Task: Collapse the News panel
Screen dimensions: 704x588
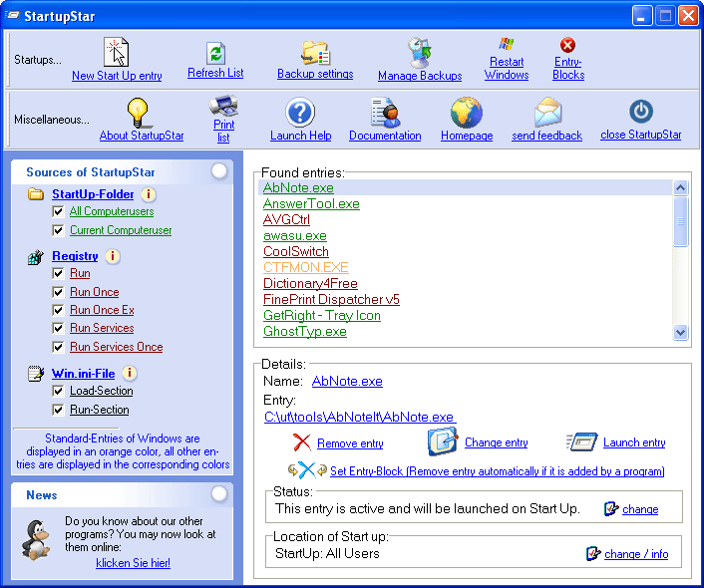Action: tap(219, 493)
